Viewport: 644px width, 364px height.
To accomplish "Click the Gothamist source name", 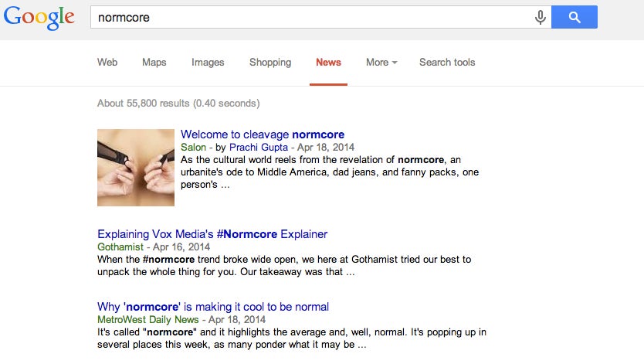I will (120, 247).
